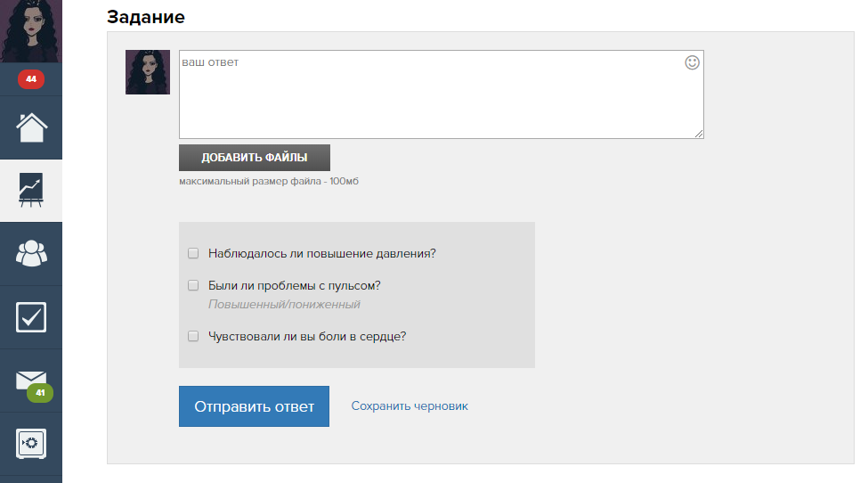Open profile avatar at top of sidebar
868x483 pixels.
[x=31, y=31]
